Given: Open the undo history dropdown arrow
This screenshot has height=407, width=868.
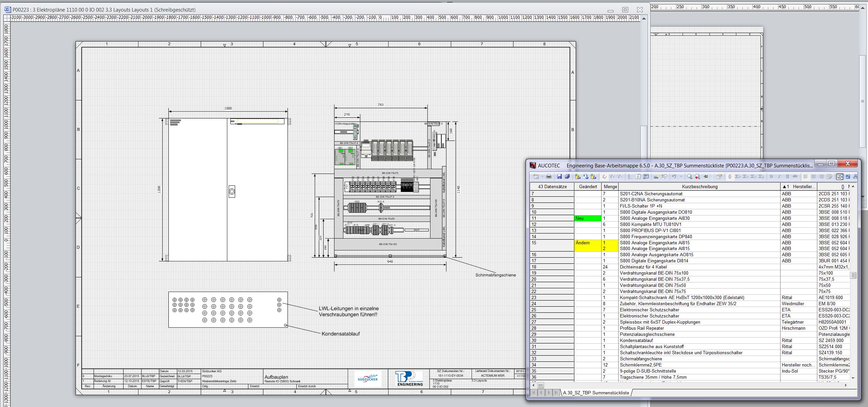Looking at the screenshot, I should click(681, 177).
